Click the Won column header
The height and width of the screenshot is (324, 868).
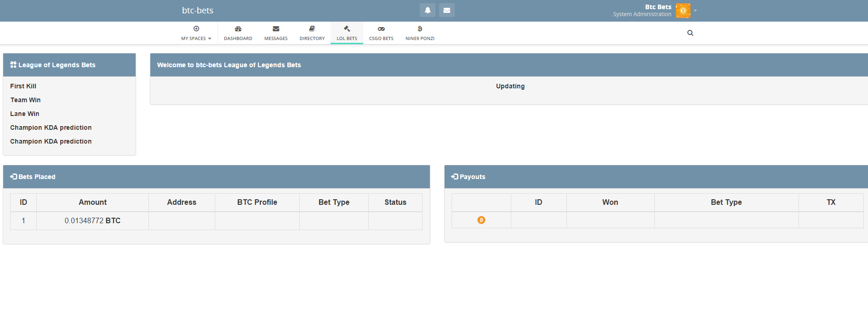(x=610, y=202)
